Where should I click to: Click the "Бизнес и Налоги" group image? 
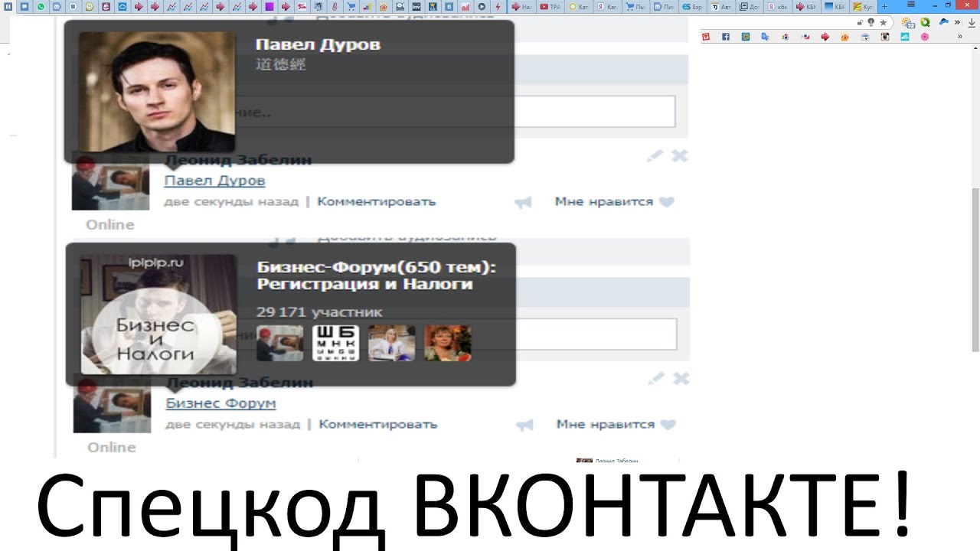158,315
